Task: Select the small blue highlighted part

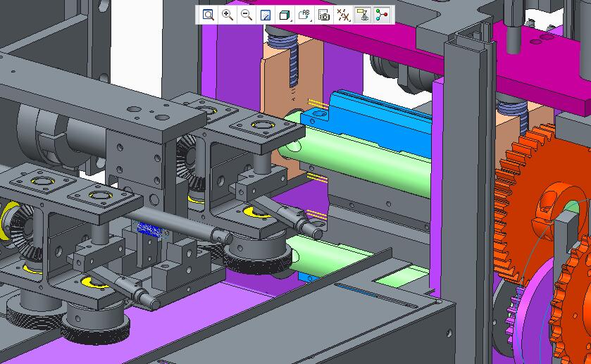Action: point(149,227)
